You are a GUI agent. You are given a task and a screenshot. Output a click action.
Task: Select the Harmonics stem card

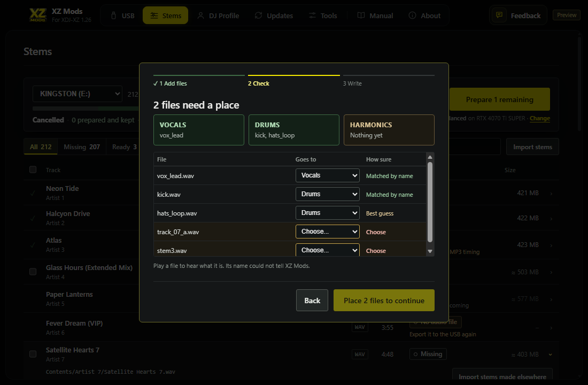(389, 130)
